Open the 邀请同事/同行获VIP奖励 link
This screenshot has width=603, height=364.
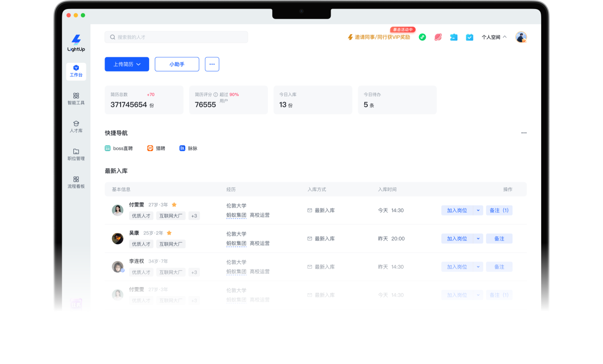[x=379, y=37]
